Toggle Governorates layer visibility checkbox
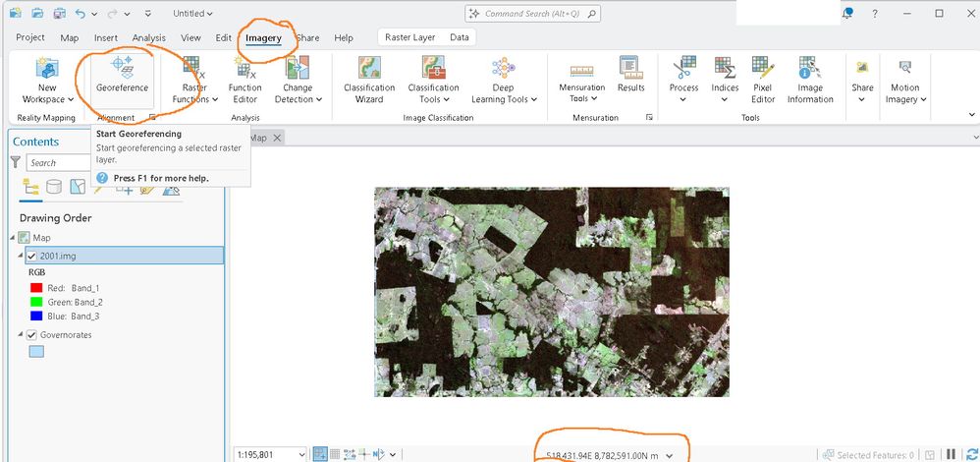This screenshot has width=980, height=462. tap(31, 335)
